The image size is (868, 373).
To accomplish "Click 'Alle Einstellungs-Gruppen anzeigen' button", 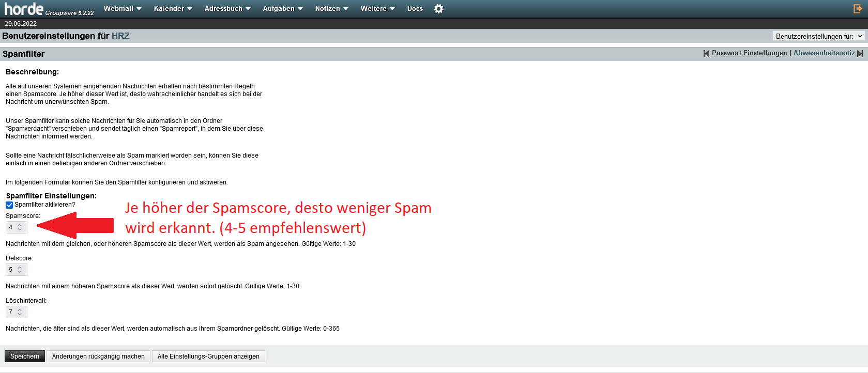I will tap(208, 356).
